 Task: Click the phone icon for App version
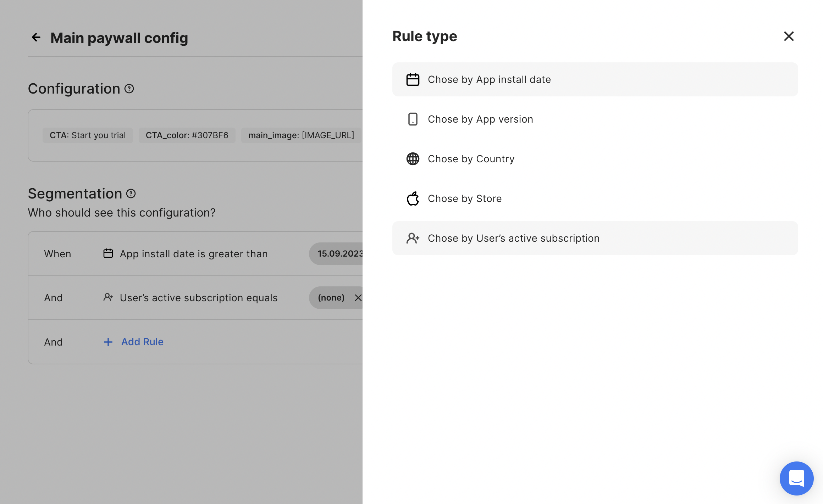(413, 119)
